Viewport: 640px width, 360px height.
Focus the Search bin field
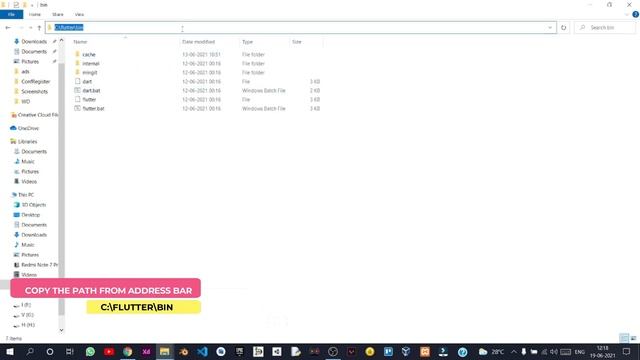click(x=605, y=27)
